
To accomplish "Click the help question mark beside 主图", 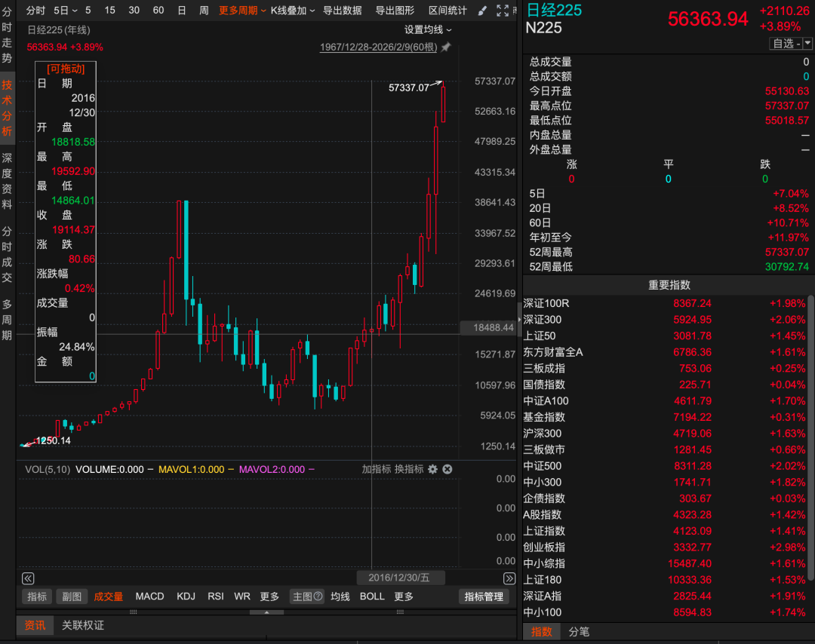I will coord(318,596).
